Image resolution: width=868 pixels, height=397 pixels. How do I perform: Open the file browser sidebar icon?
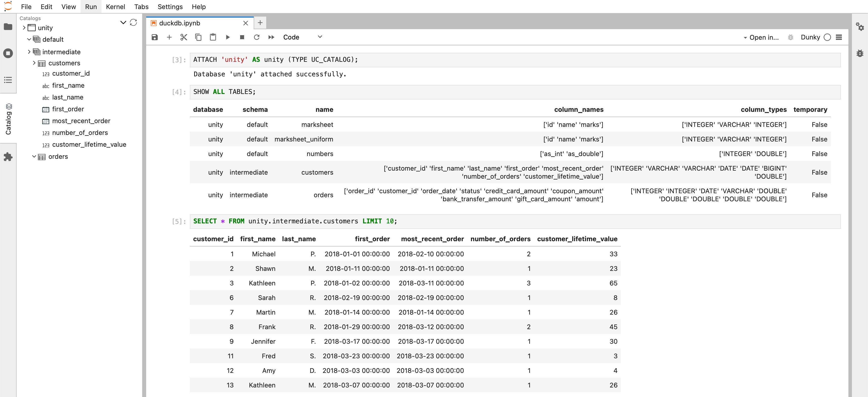8,27
